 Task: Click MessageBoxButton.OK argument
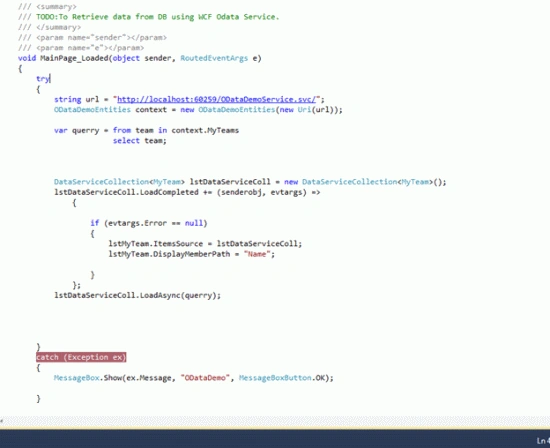coord(282,378)
